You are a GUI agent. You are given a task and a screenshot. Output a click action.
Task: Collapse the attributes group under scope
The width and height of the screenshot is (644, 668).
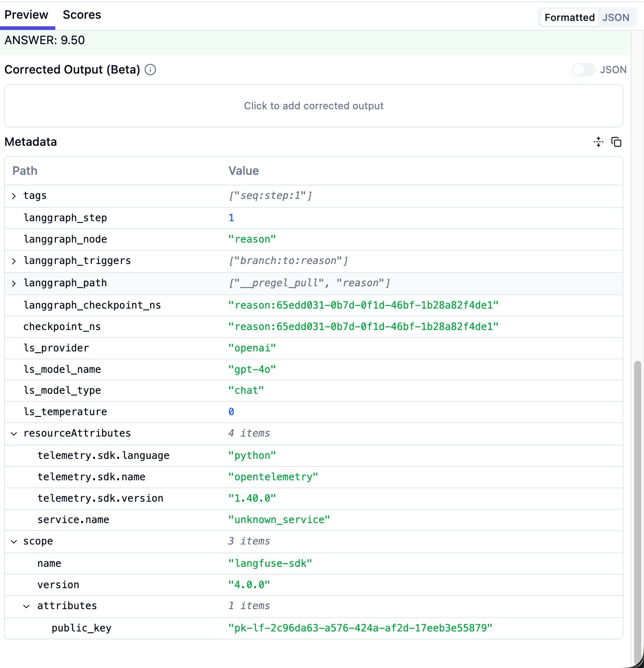27,606
